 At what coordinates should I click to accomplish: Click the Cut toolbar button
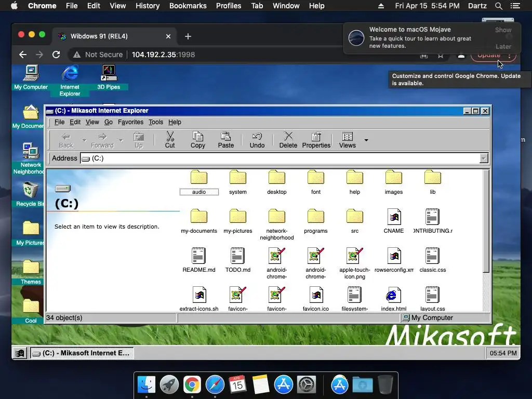coord(170,140)
